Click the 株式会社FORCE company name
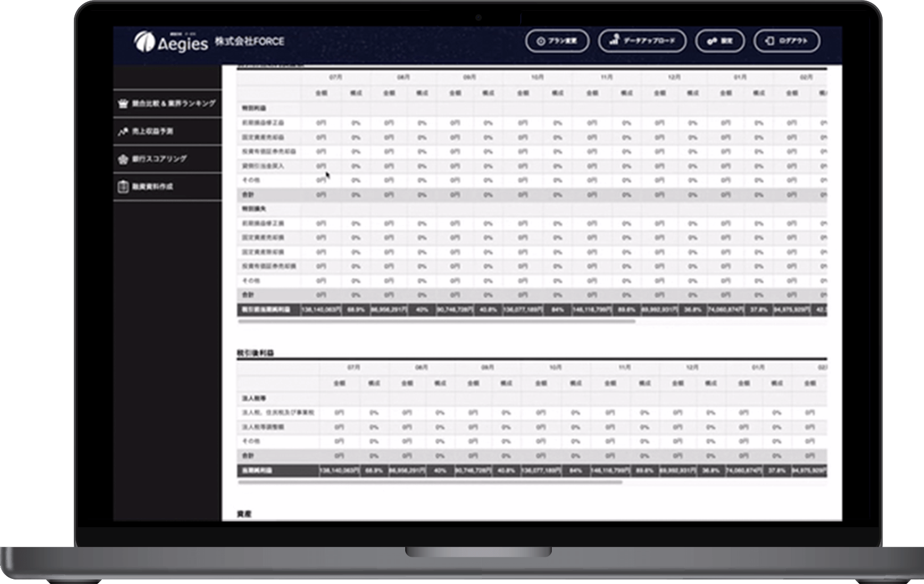This screenshot has height=584, width=924. click(249, 41)
